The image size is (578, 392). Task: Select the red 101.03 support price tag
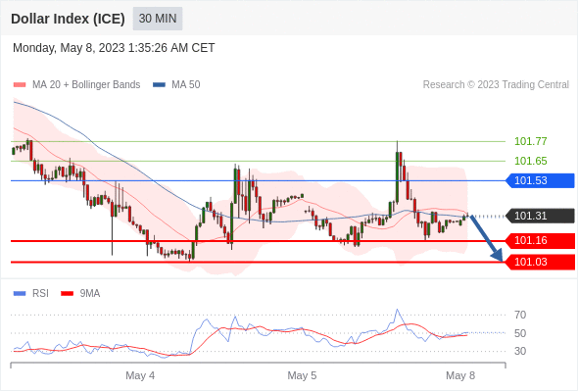(541, 263)
